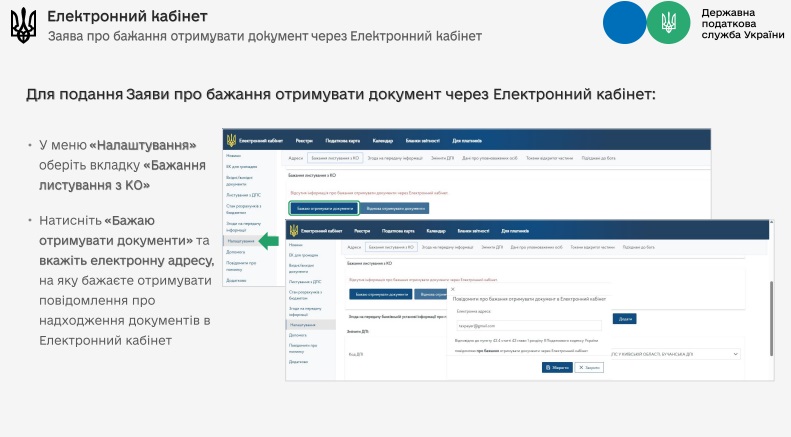The width and height of the screenshot is (791, 437).
Task: Click the trident logo in the lower cabinet screenshot
Action: 296,231
